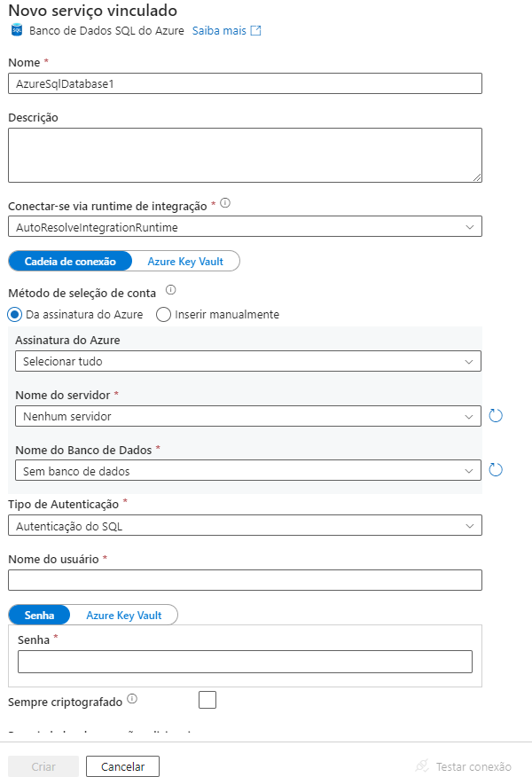Enable the Sempre criptografado checkbox

coord(207,700)
